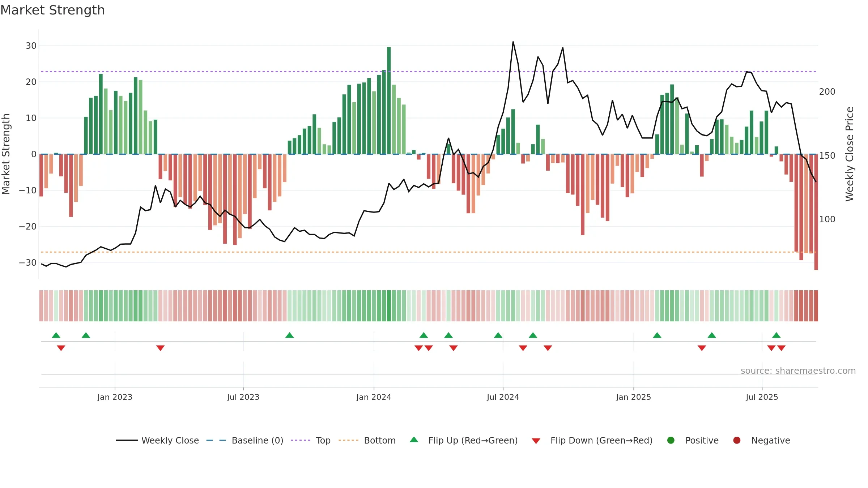Click the 150 tick label on right axis
Image resolution: width=868 pixels, height=488 pixels.
click(x=827, y=156)
